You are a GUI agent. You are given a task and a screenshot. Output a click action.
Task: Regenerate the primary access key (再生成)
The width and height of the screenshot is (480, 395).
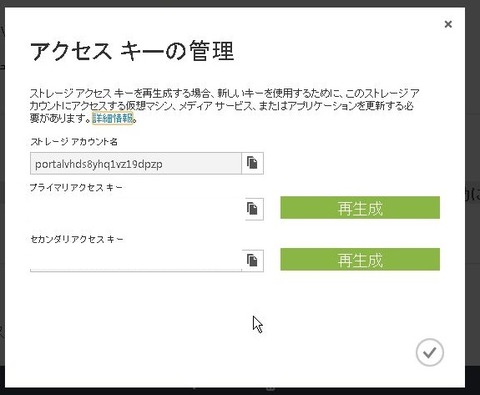[x=360, y=208]
